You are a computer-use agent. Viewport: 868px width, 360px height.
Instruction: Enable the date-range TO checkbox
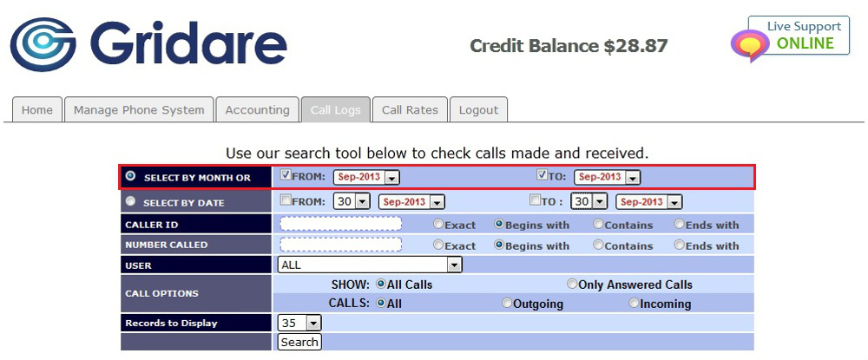click(x=536, y=200)
